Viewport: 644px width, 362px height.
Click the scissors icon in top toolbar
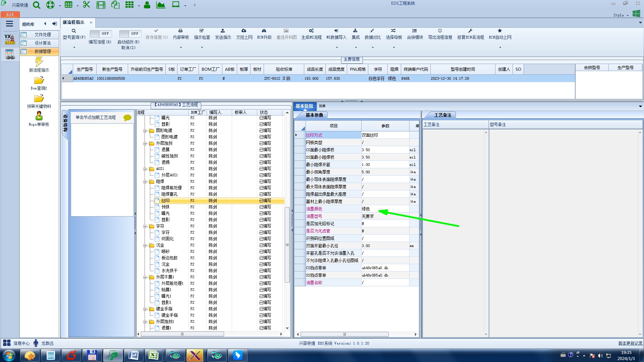click(x=87, y=5)
